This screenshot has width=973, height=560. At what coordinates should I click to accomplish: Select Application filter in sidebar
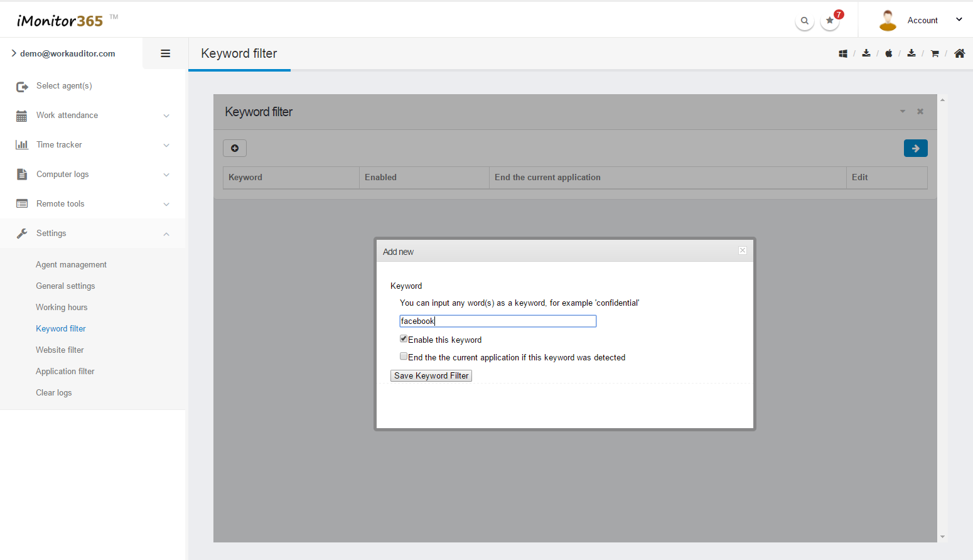[65, 372]
